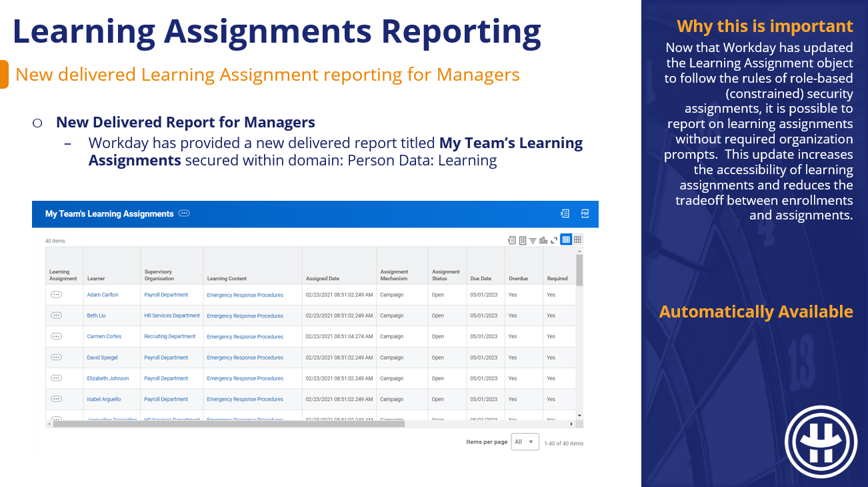The height and width of the screenshot is (487, 868).
Task: Open related actions for Beth Liu's row
Action: 57,316
